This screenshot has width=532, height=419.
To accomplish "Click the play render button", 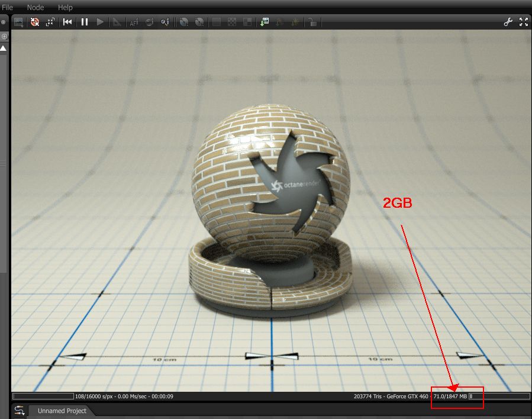I will pyautogui.click(x=100, y=22).
